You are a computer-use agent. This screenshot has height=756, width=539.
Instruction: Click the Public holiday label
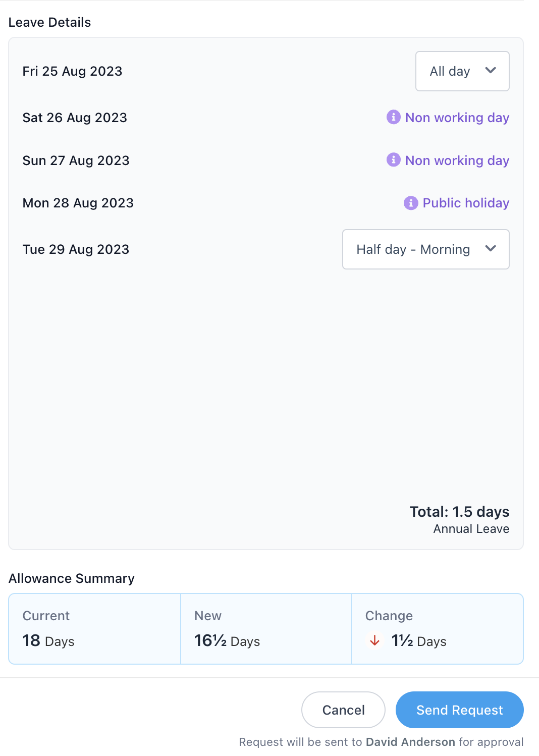pyautogui.click(x=465, y=203)
